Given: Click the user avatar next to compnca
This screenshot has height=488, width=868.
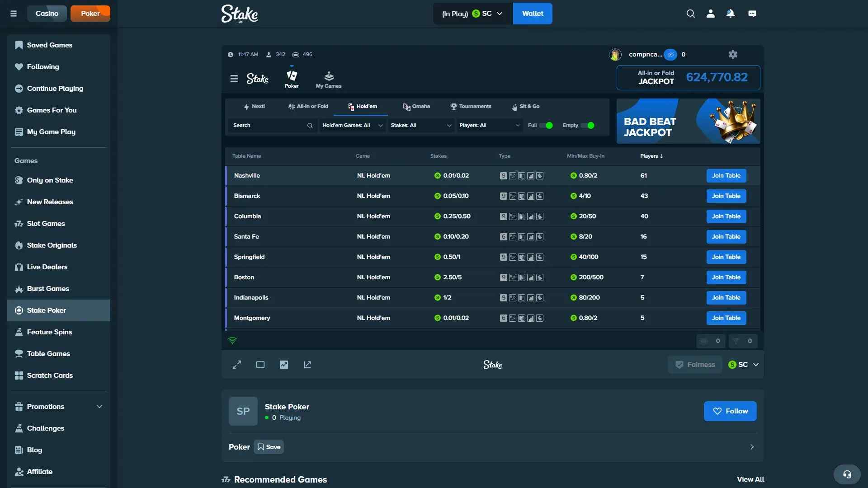Looking at the screenshot, I should point(615,55).
